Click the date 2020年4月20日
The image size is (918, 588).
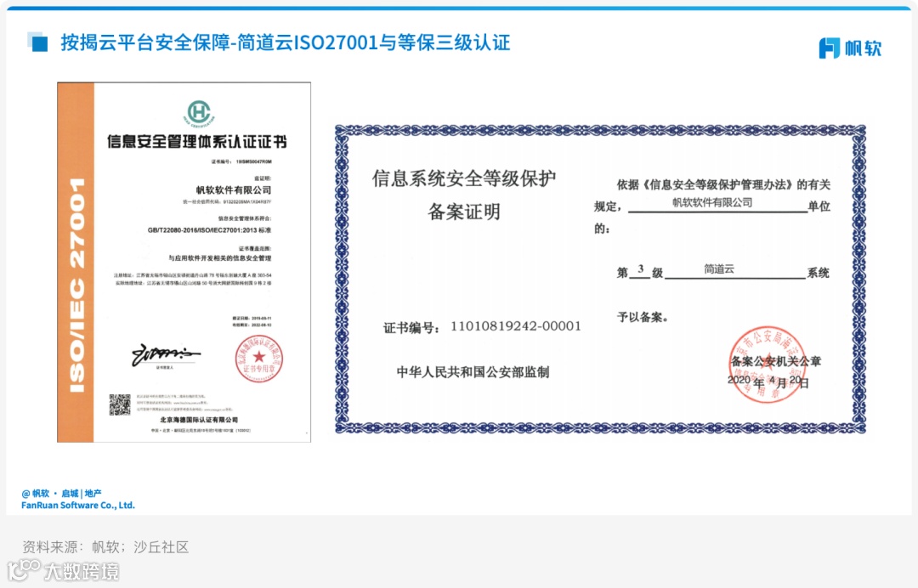click(768, 382)
